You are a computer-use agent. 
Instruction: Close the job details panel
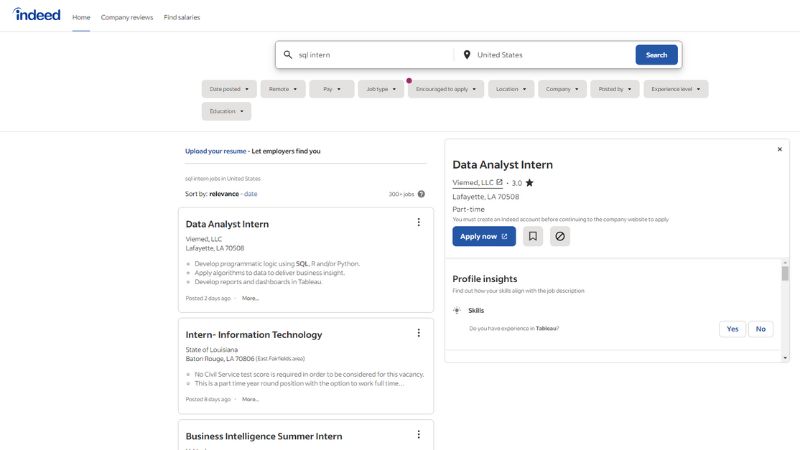pos(780,149)
